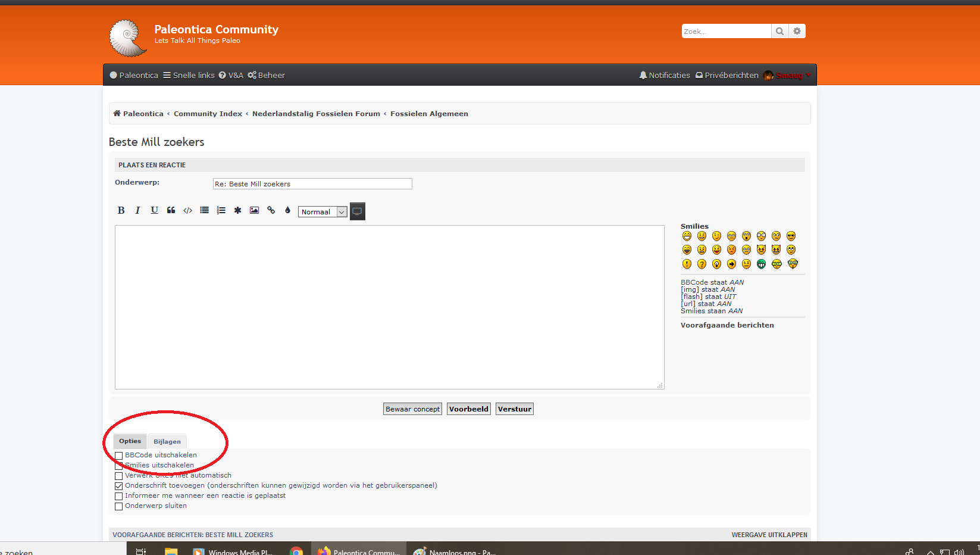Apply italic formatting in the editor toolbar
This screenshot has width=980, height=555.
(x=137, y=210)
